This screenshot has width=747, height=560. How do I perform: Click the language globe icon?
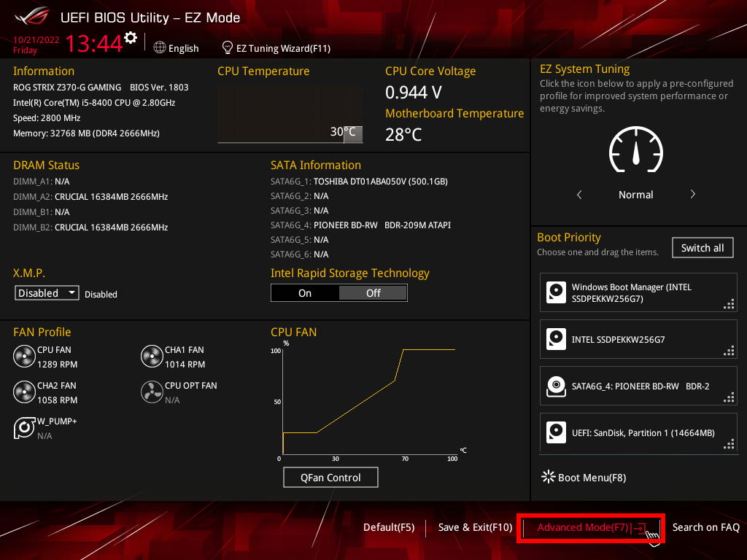point(160,47)
